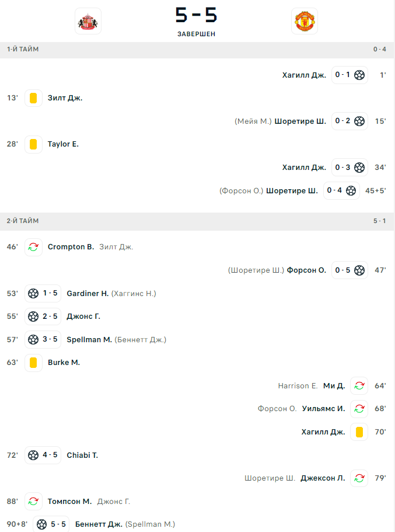Open player Хагилл Дж. at 1'
The height and width of the screenshot is (532, 395).
click(304, 75)
